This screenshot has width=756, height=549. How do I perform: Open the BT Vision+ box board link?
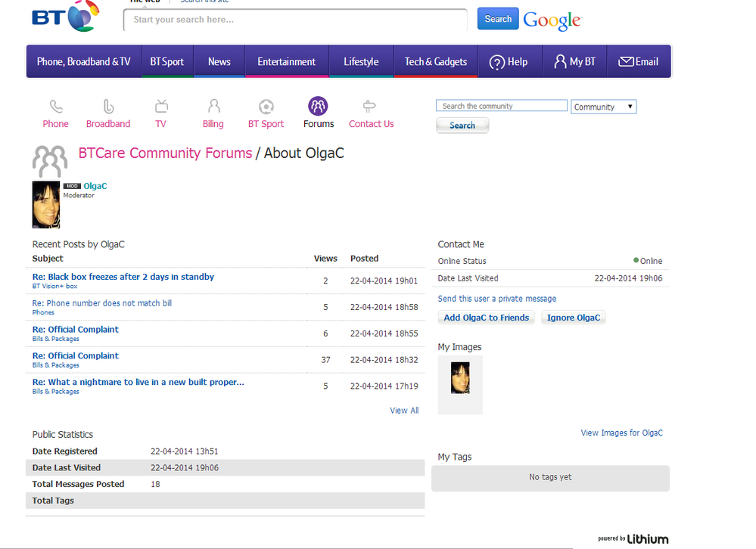click(54, 286)
